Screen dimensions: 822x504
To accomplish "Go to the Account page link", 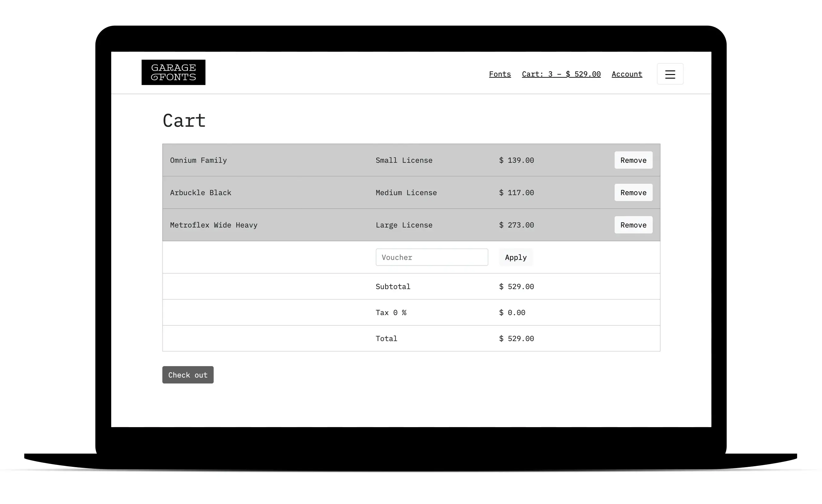I will [x=627, y=74].
